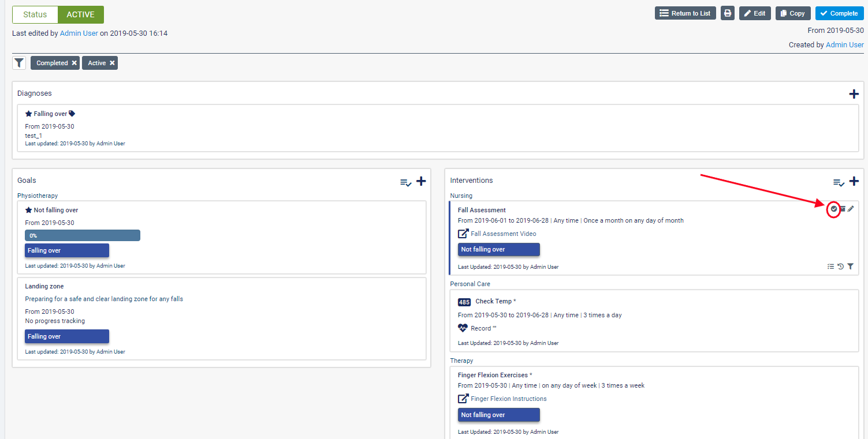This screenshot has height=439, width=868.
Task: Add a new diagnosis with the plus icon
Action: click(x=854, y=94)
